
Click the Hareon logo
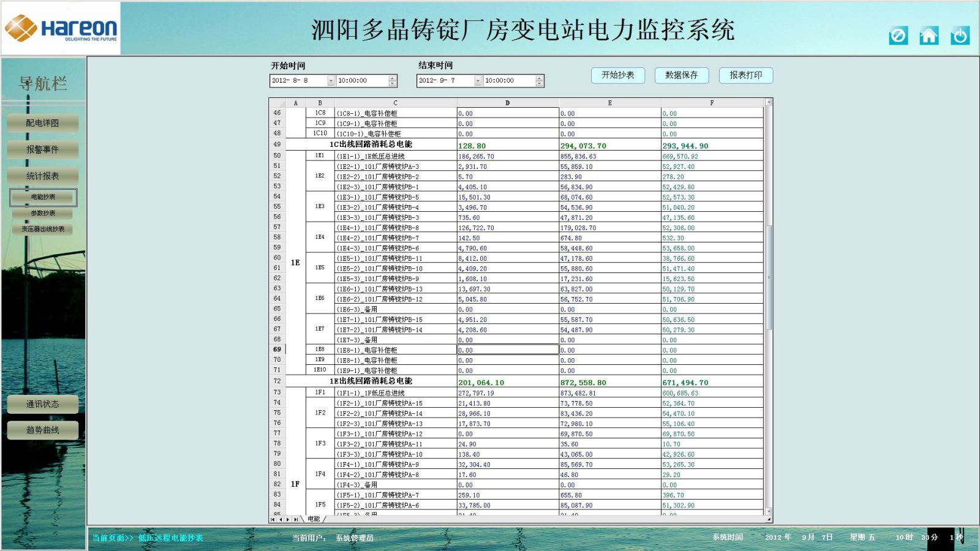pyautogui.click(x=61, y=28)
